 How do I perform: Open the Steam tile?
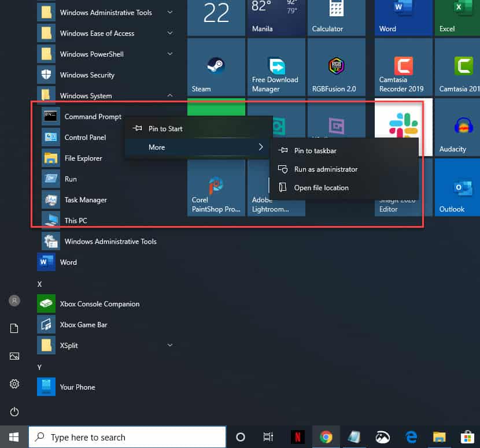[216, 66]
